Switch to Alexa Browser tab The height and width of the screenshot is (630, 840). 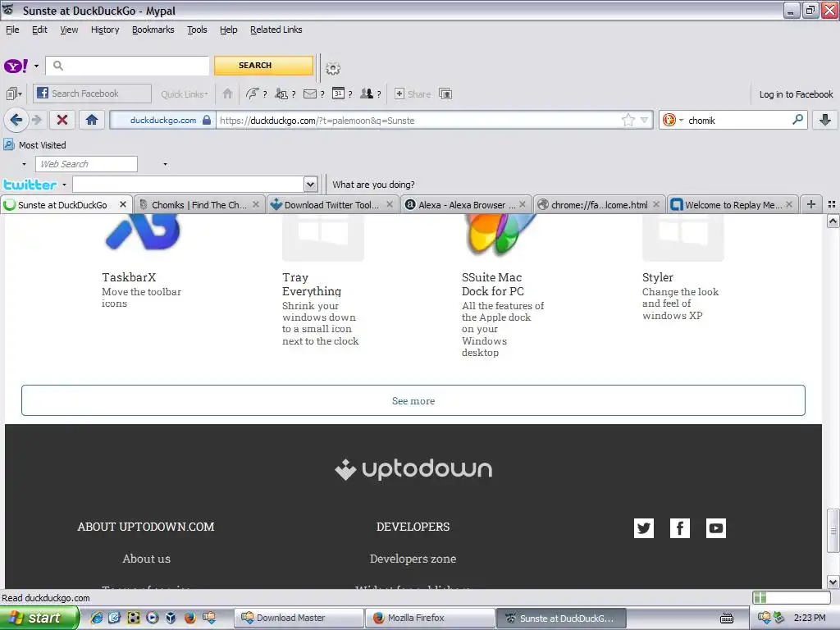pos(467,204)
